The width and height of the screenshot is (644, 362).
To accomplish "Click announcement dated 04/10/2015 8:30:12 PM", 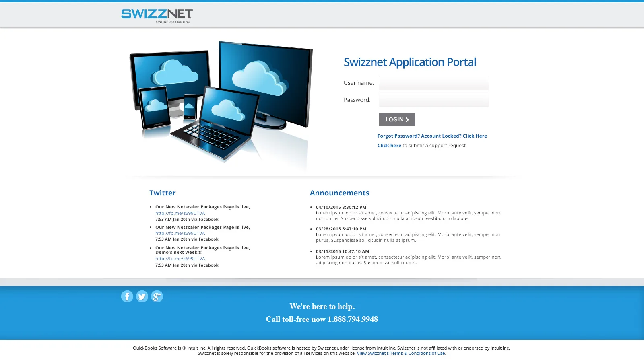I will click(x=341, y=207).
